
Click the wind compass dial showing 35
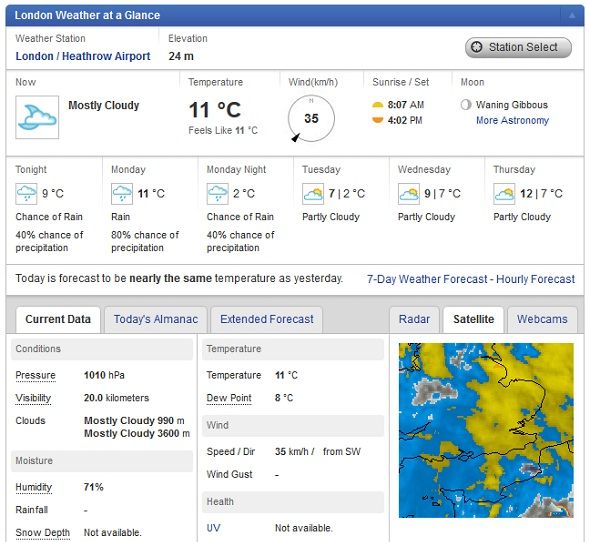(x=311, y=118)
